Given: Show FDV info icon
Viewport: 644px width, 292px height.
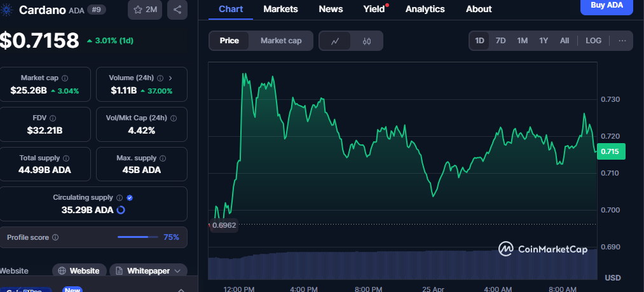Looking at the screenshot, I should pyautogui.click(x=53, y=118).
